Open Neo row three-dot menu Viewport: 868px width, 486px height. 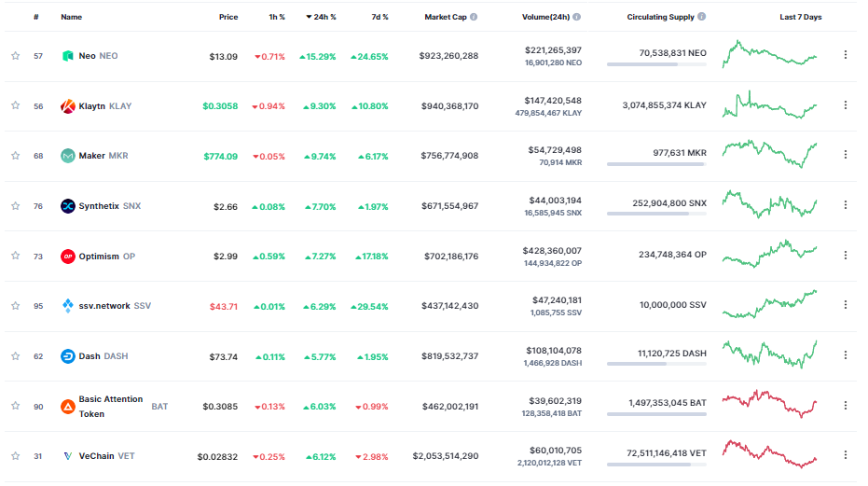pos(846,54)
